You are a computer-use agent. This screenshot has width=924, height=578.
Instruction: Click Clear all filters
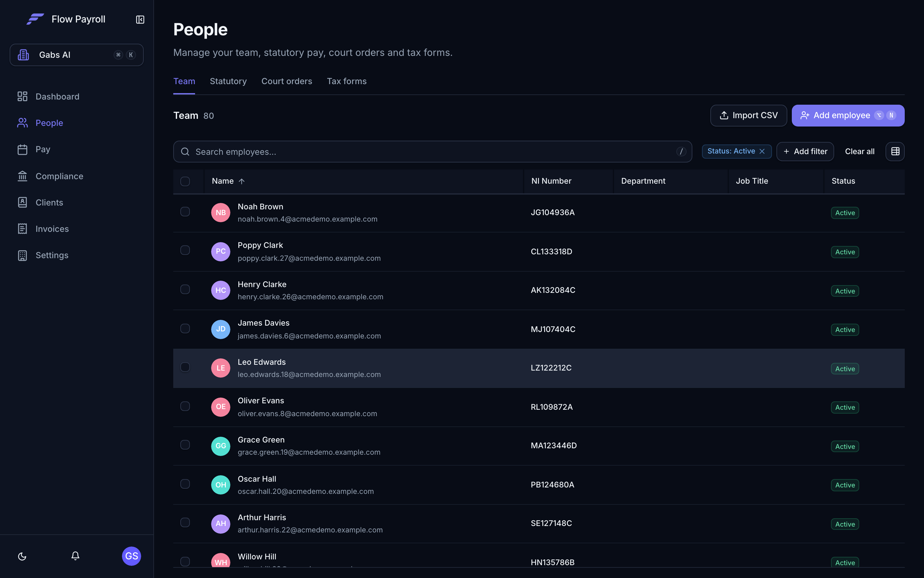point(860,151)
